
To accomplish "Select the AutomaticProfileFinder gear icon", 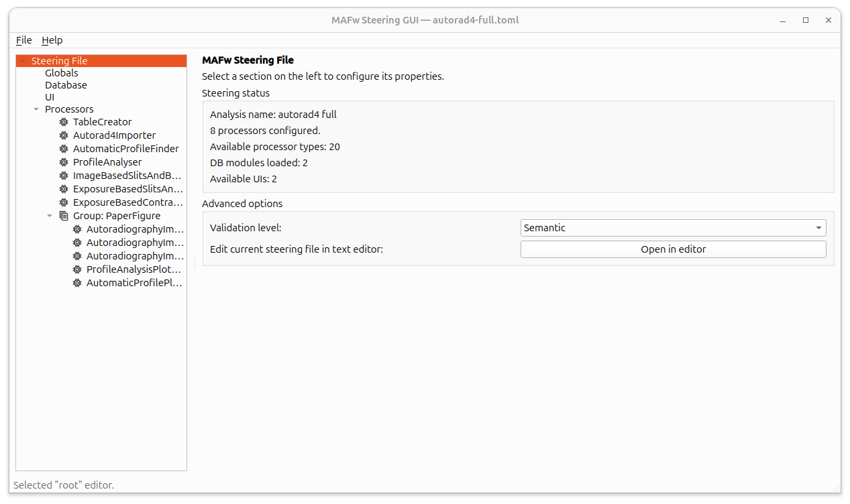I will 63,149.
